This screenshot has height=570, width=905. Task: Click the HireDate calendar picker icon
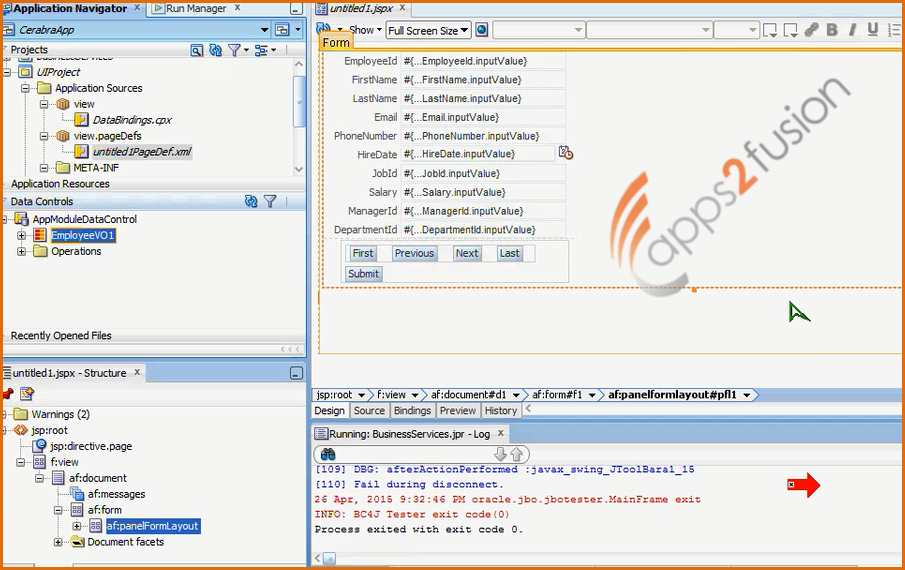pyautogui.click(x=566, y=153)
